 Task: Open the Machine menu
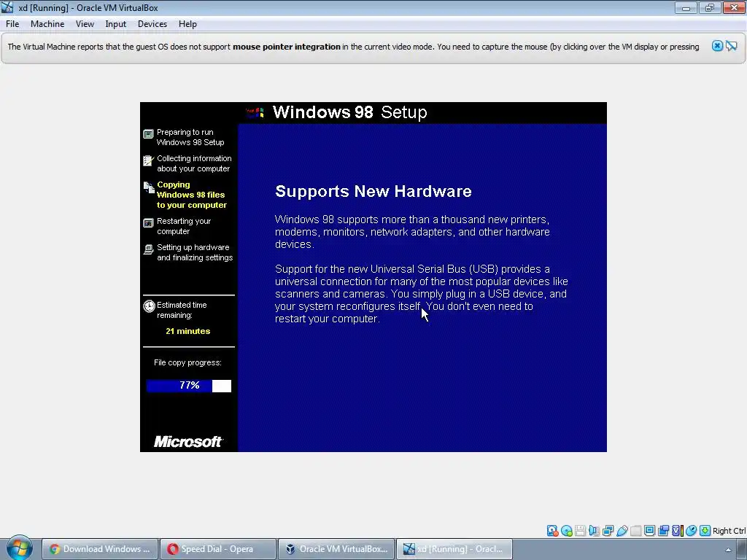[47, 24]
